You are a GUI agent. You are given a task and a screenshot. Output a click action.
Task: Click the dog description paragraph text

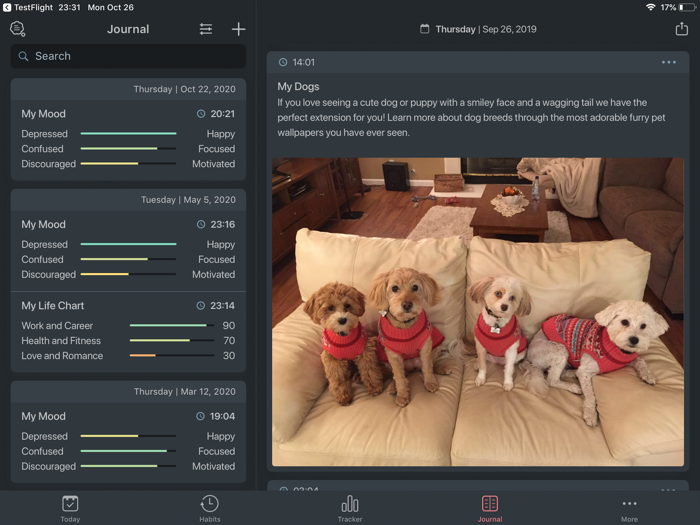471,117
